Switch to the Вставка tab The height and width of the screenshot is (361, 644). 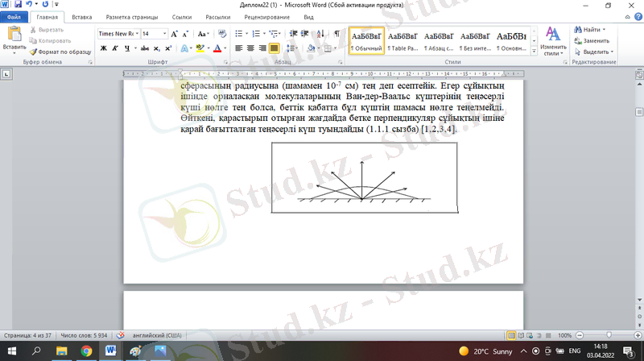(x=81, y=16)
